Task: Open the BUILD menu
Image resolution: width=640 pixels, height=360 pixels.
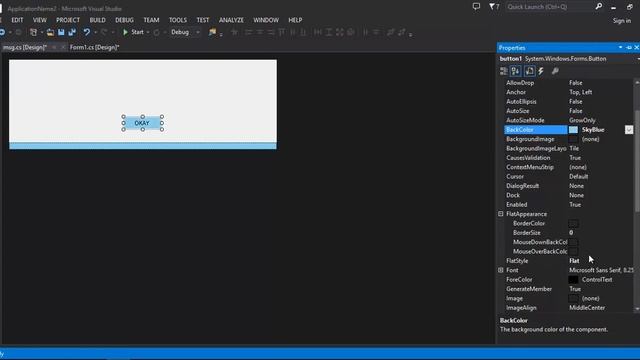Action: coord(98,20)
